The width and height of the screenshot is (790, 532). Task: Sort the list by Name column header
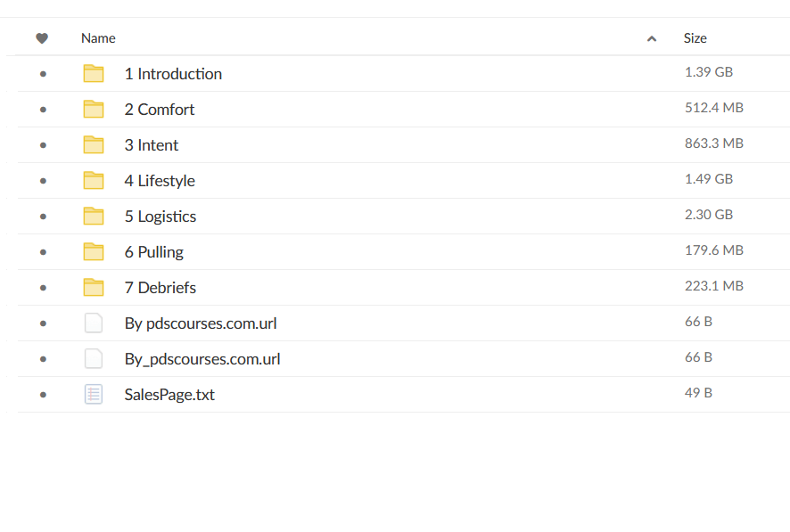[98, 38]
